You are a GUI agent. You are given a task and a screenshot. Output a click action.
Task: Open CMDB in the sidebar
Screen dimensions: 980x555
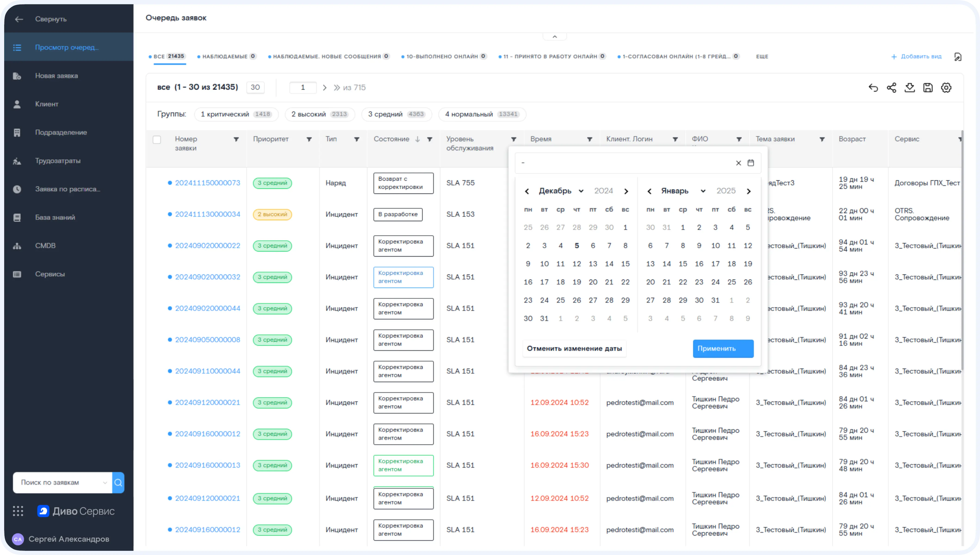click(x=45, y=246)
